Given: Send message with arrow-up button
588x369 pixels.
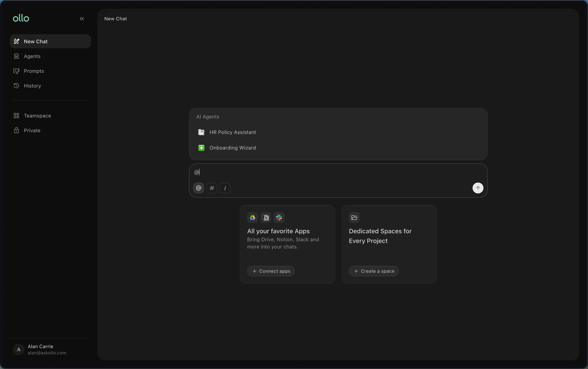Looking at the screenshot, I should 478,188.
